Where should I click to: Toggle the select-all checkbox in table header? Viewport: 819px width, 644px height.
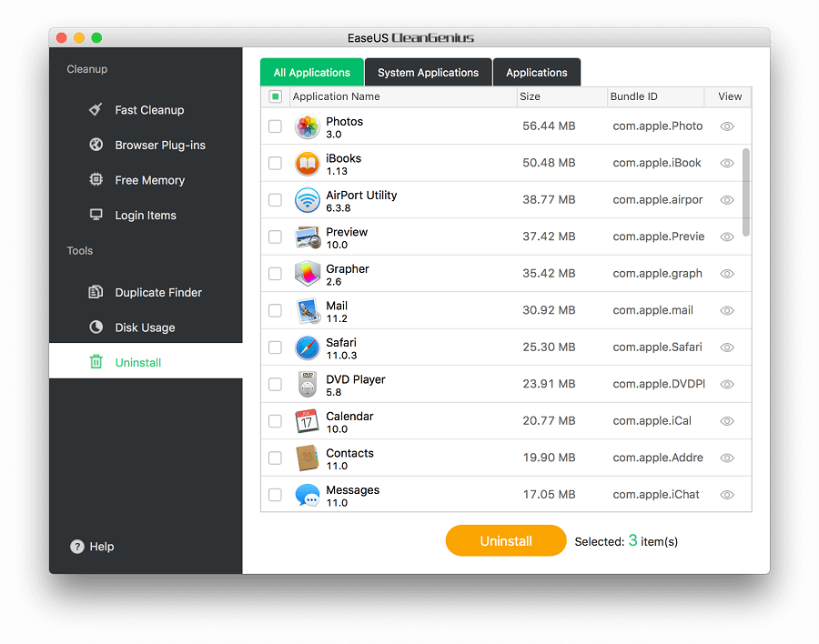coord(275,96)
